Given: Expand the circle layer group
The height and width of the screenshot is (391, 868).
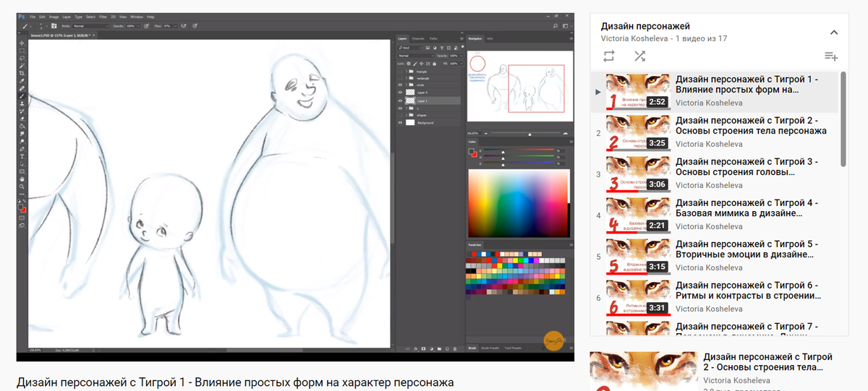Looking at the screenshot, I should [407, 85].
